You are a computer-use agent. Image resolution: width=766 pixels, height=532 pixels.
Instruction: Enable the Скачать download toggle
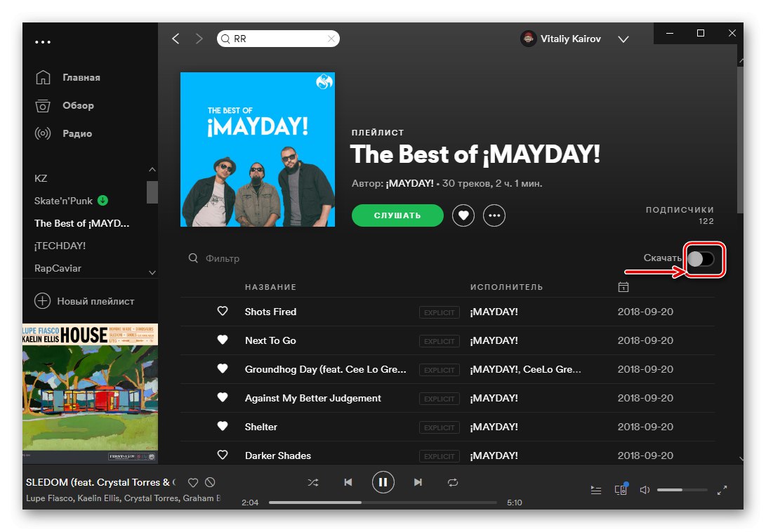pos(703,260)
